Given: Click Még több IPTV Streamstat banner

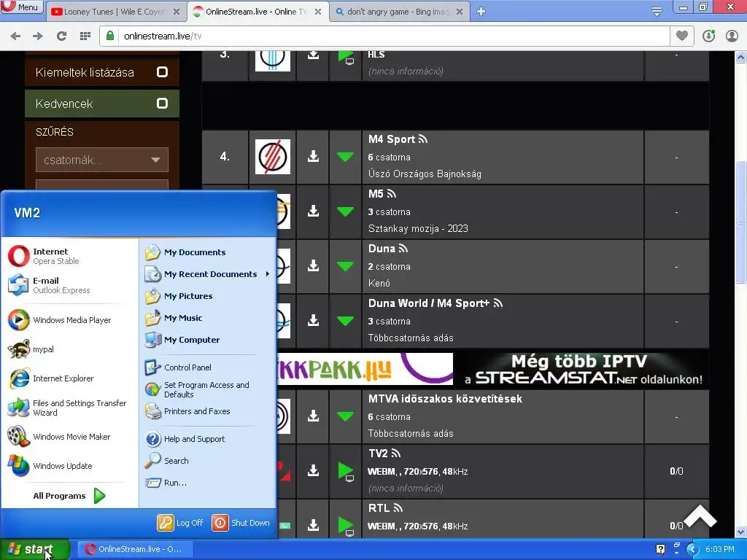Looking at the screenshot, I should click(x=583, y=368).
